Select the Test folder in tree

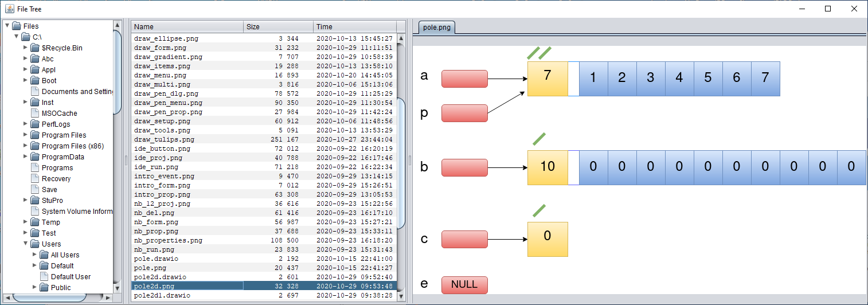[49, 233]
